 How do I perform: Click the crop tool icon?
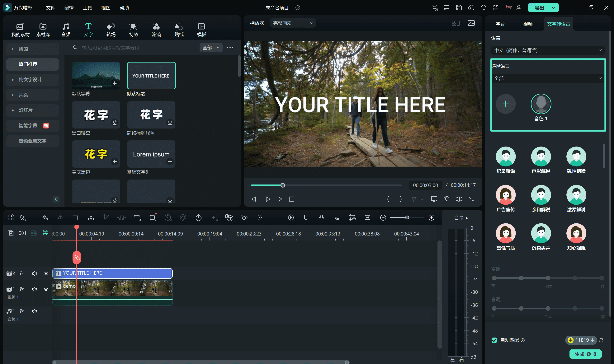(106, 217)
